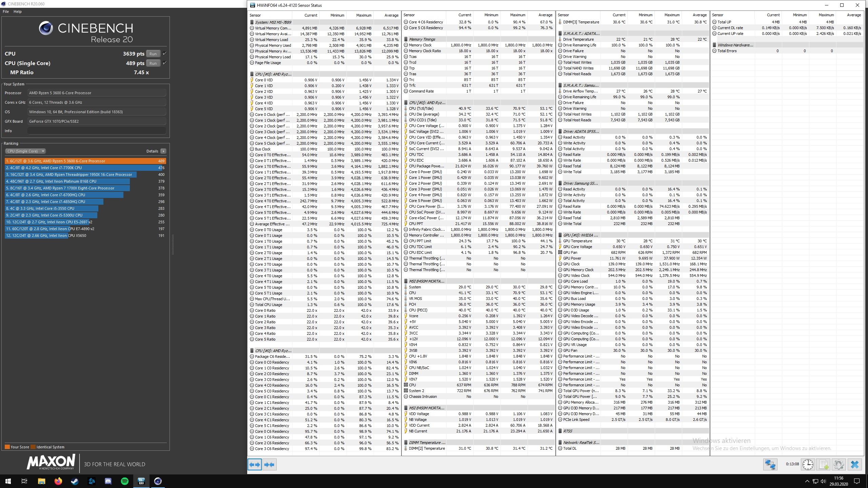The width and height of the screenshot is (868, 488).
Task: Click the Processor field showing Ryzen 5 3600
Action: 97,93
